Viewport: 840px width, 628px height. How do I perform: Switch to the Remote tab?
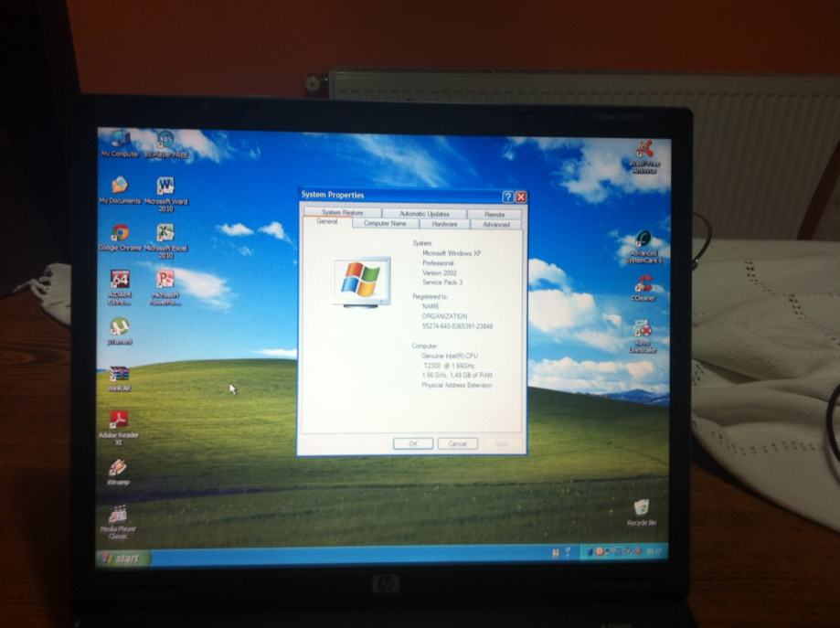pyautogui.click(x=494, y=214)
